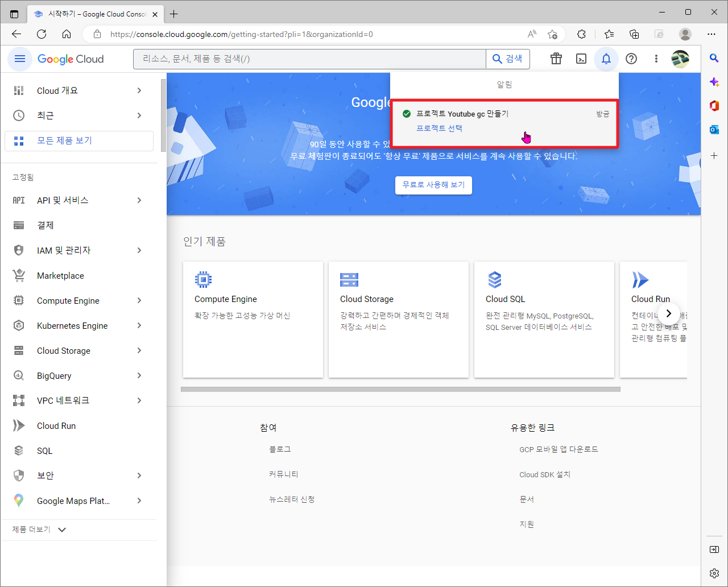Click the Marketplace shopping cart icon
The width and height of the screenshot is (728, 587).
tap(19, 275)
